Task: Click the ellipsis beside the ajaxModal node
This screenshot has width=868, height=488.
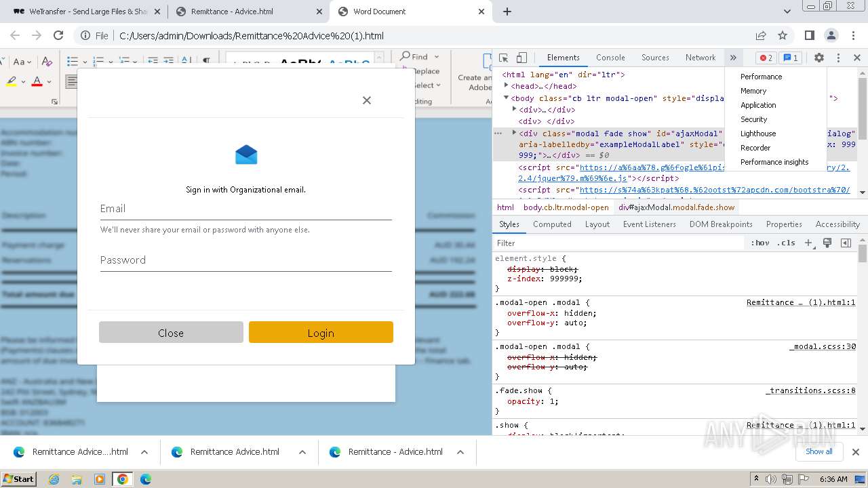Action: pyautogui.click(x=500, y=134)
